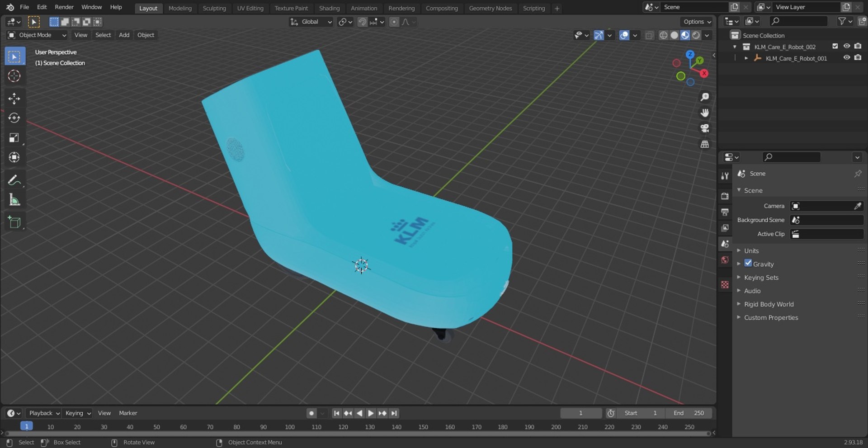The height and width of the screenshot is (448, 868).
Task: Disable KLM_Care_E_Robot_002 in renders
Action: pyautogui.click(x=858, y=47)
